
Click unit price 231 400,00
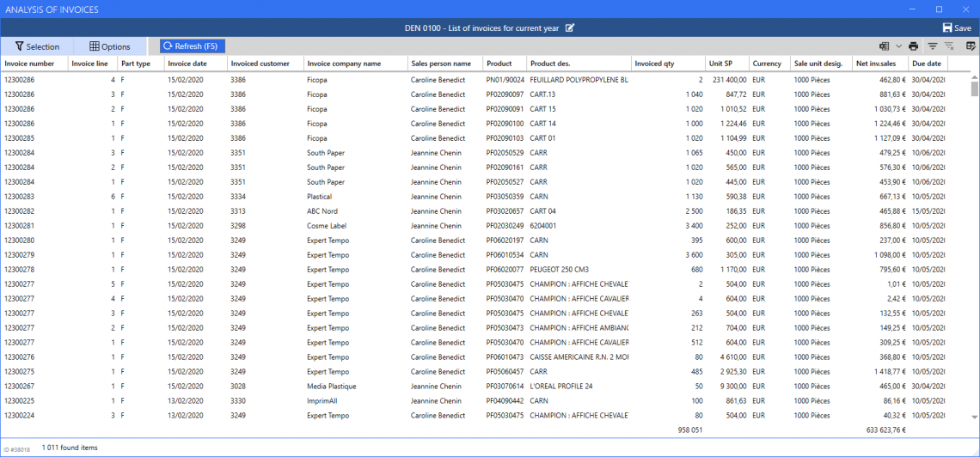pos(729,80)
